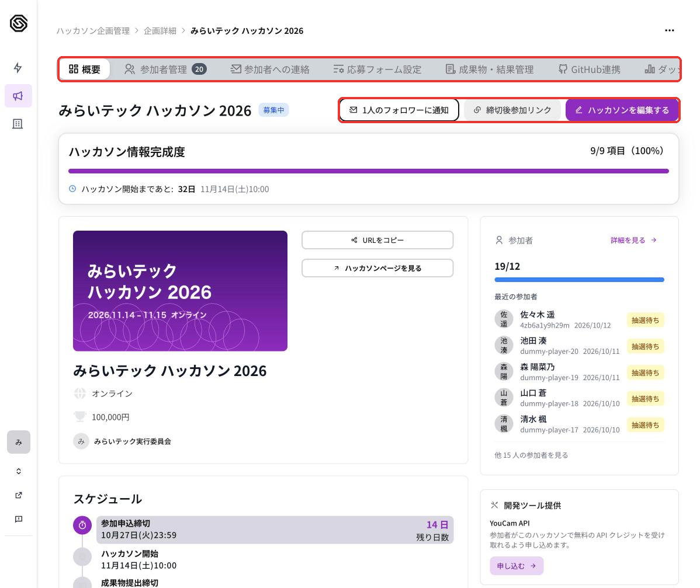Click 100,000円 prize text
700x588 pixels.
coord(110,417)
